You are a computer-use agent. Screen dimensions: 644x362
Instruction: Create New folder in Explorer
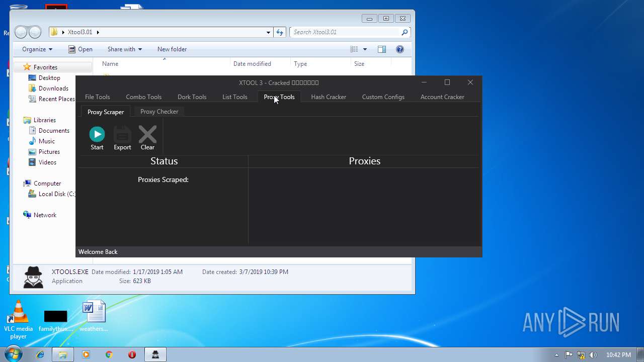pos(172,49)
